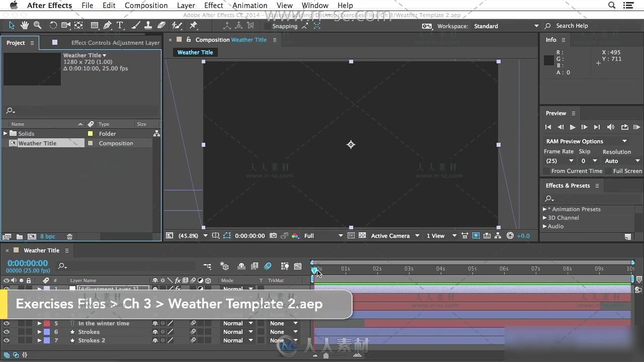
Task: Enable Draft 3D in timeline header
Action: [224, 266]
